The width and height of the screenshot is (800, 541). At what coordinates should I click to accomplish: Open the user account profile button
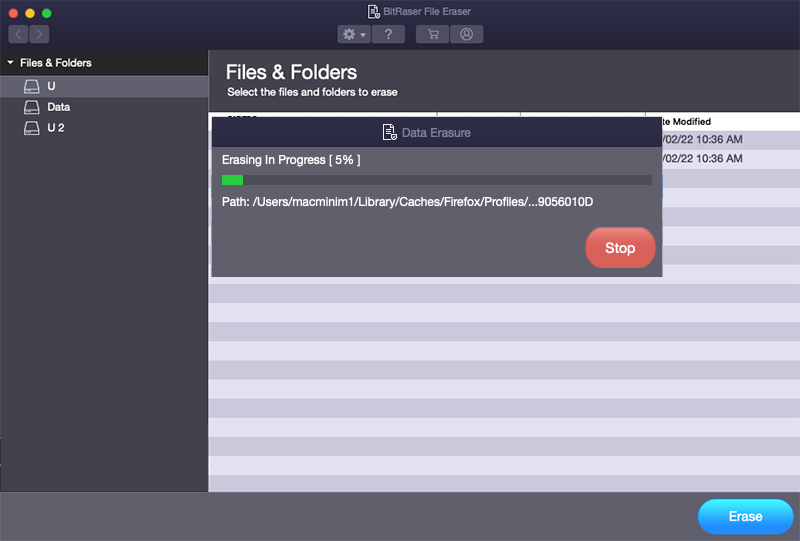pos(466,34)
